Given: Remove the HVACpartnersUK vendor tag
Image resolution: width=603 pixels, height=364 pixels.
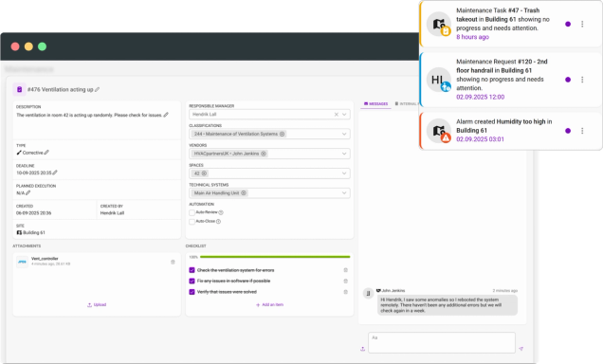Looking at the screenshot, I should [x=264, y=154].
